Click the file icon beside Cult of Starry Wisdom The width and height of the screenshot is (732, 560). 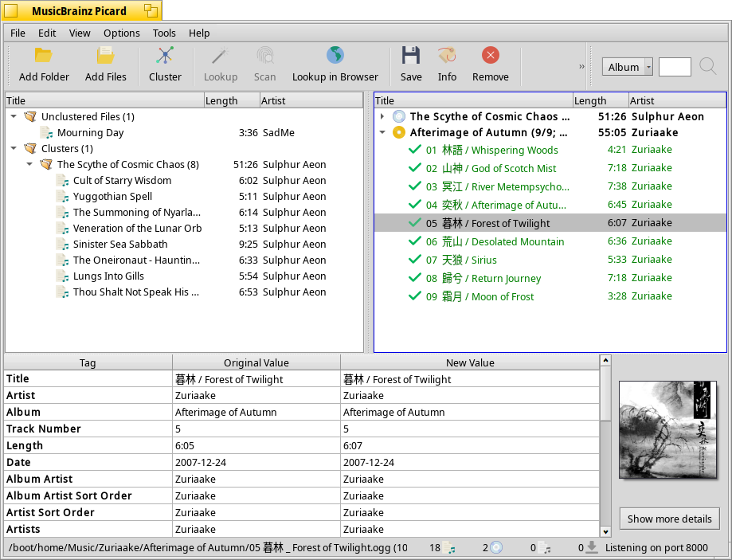(x=63, y=180)
